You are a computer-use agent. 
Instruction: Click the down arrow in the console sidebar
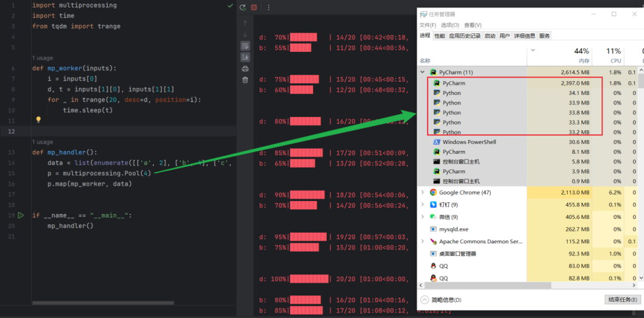245,35
